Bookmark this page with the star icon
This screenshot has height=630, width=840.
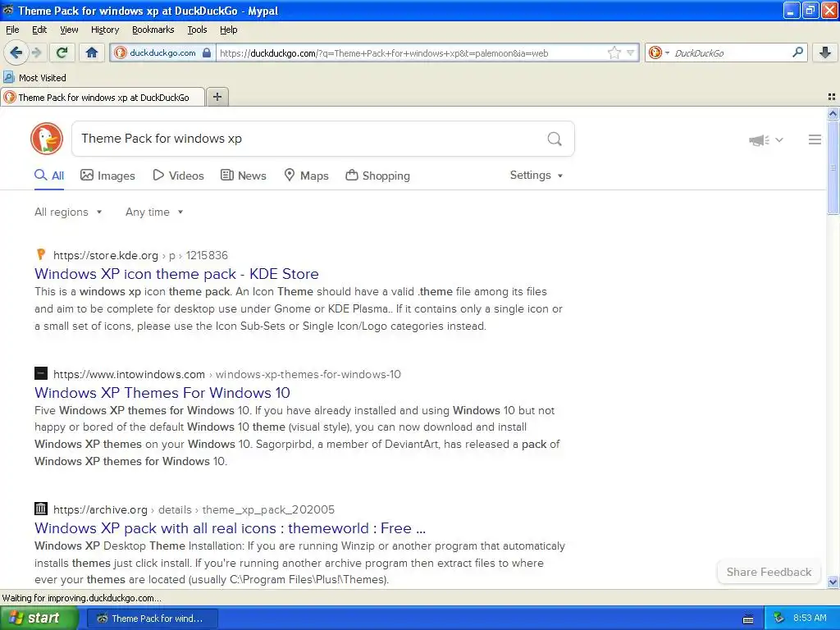pyautogui.click(x=614, y=52)
